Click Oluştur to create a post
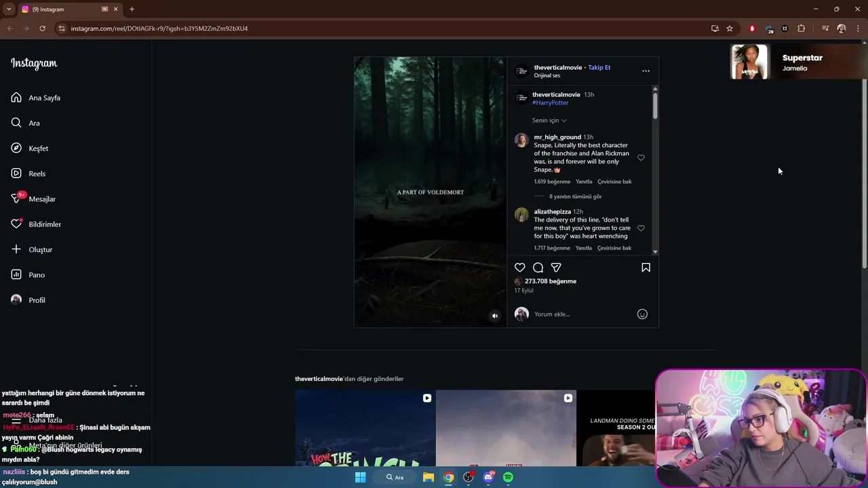The height and width of the screenshot is (488, 868). coord(31,249)
